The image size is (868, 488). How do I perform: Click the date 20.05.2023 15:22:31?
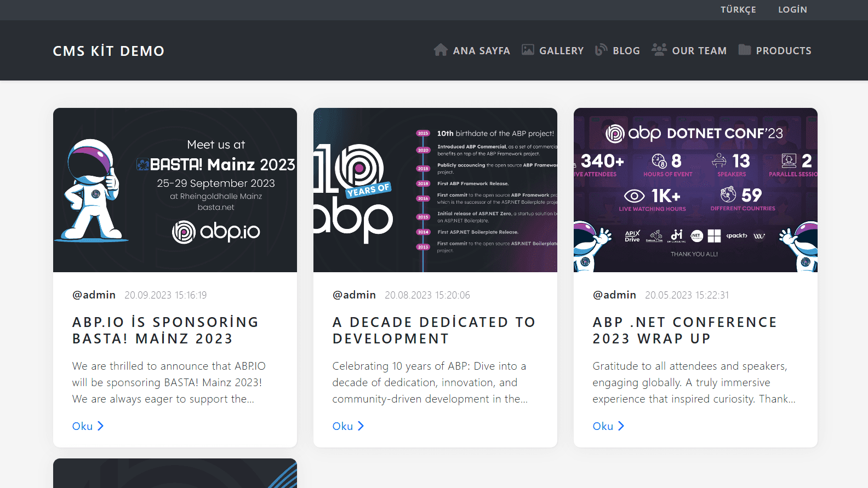(x=687, y=295)
